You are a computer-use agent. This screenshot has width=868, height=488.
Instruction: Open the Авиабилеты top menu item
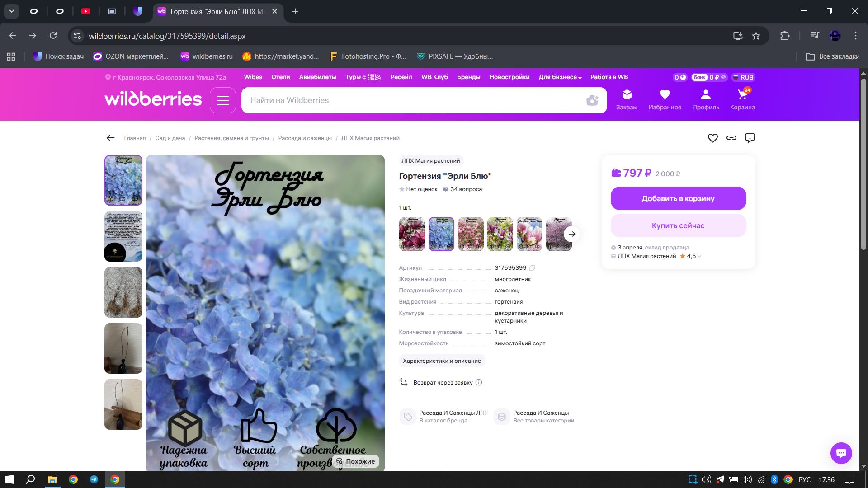click(317, 77)
